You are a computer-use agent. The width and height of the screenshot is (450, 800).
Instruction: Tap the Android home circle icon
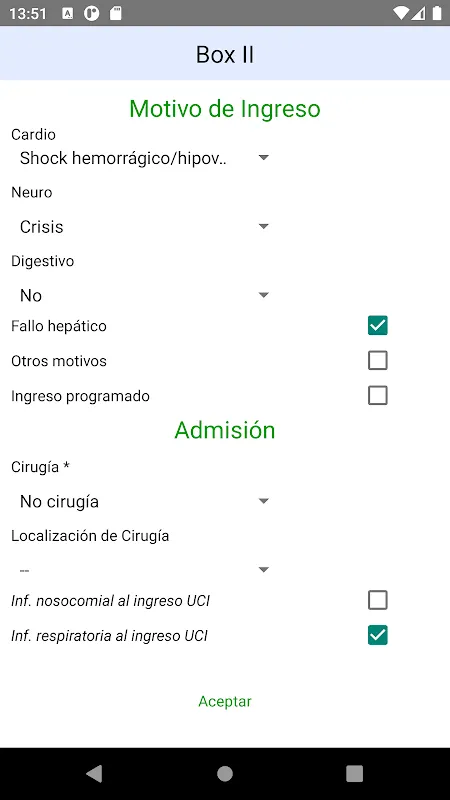pos(224,773)
